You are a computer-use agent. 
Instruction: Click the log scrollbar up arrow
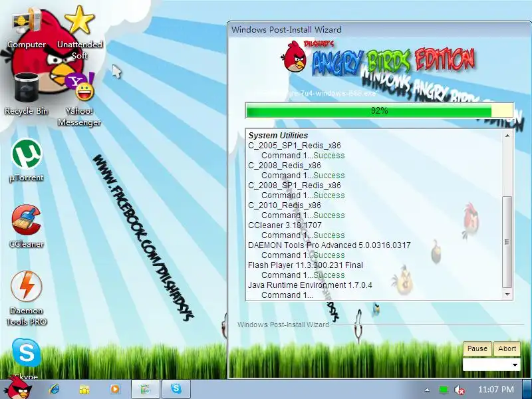507,136
